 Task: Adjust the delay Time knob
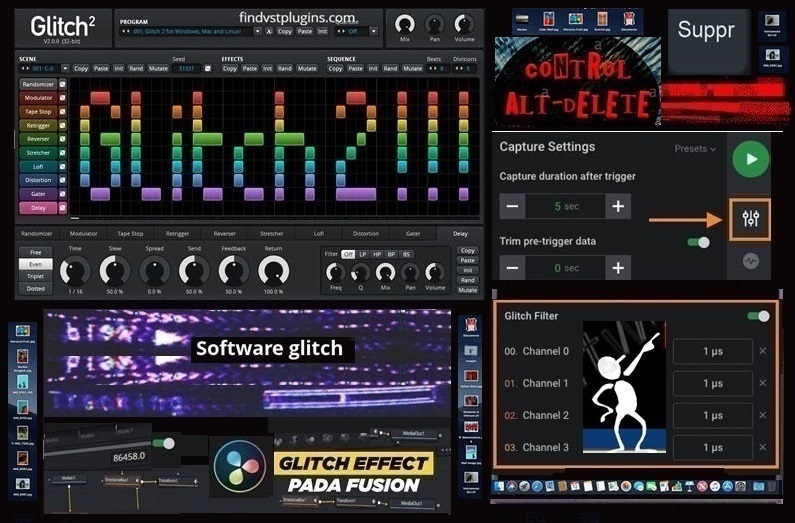(x=75, y=270)
